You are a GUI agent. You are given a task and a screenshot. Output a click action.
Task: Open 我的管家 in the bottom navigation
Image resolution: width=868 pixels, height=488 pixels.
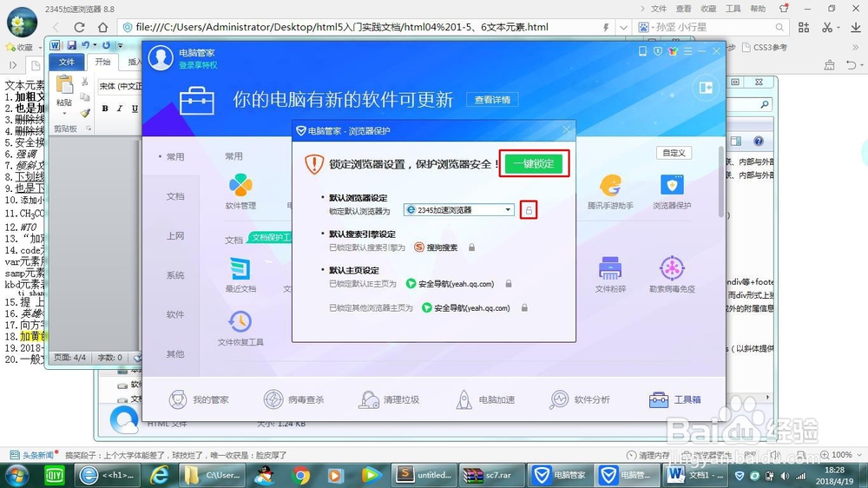point(198,399)
